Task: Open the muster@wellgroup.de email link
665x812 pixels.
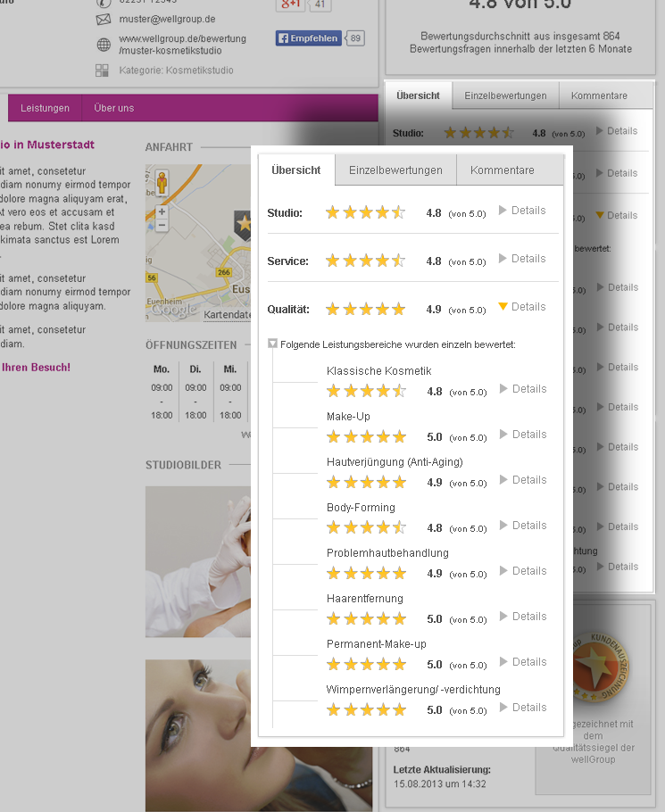Action: (167, 19)
